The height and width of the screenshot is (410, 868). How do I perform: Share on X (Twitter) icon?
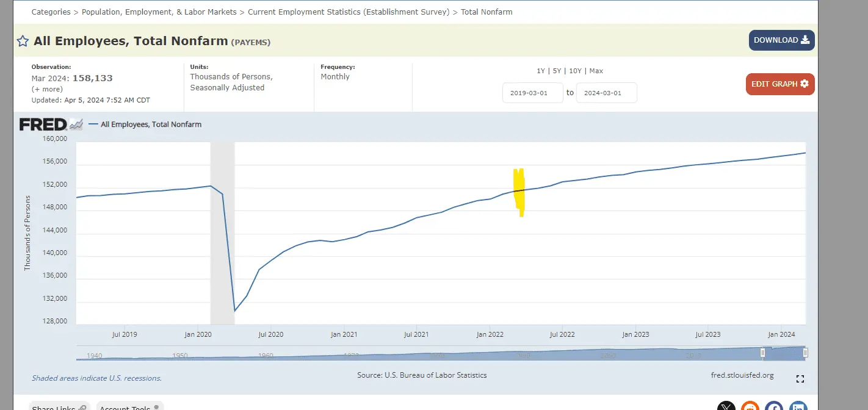726,406
